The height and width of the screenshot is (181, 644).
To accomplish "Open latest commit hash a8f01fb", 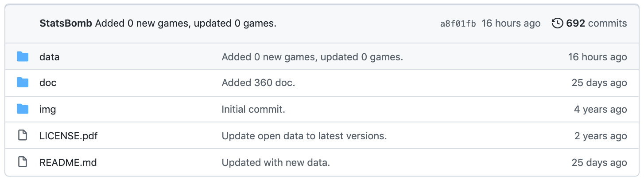I will coord(458,24).
